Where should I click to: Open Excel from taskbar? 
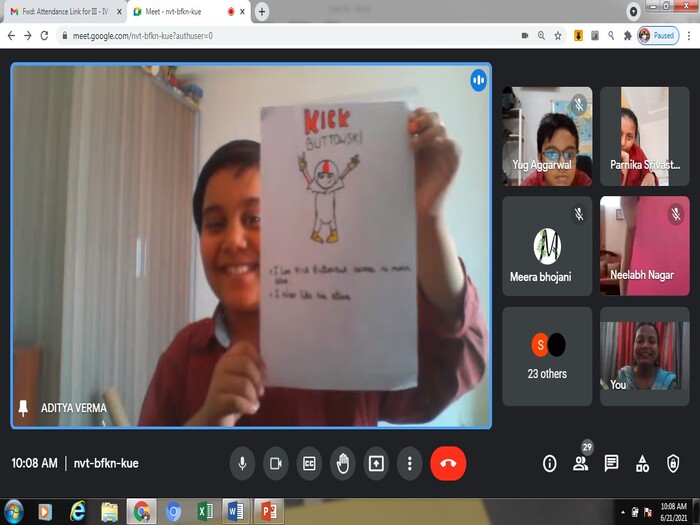coord(205,512)
